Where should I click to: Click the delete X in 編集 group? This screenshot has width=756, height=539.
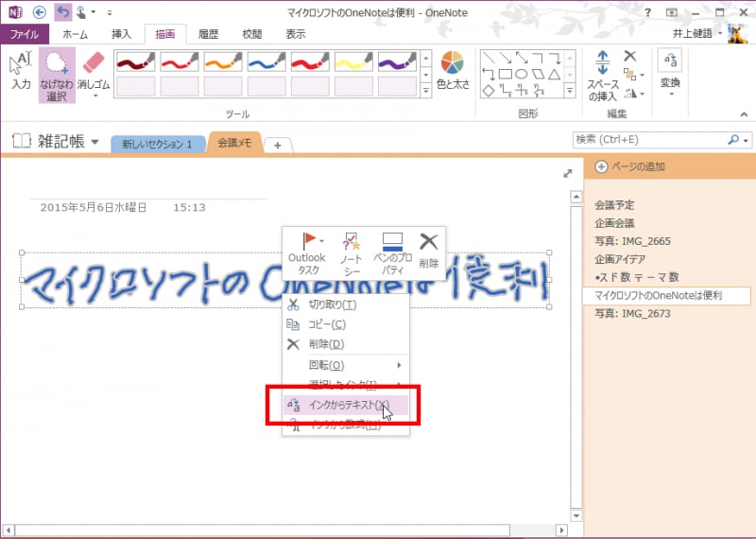(629, 56)
